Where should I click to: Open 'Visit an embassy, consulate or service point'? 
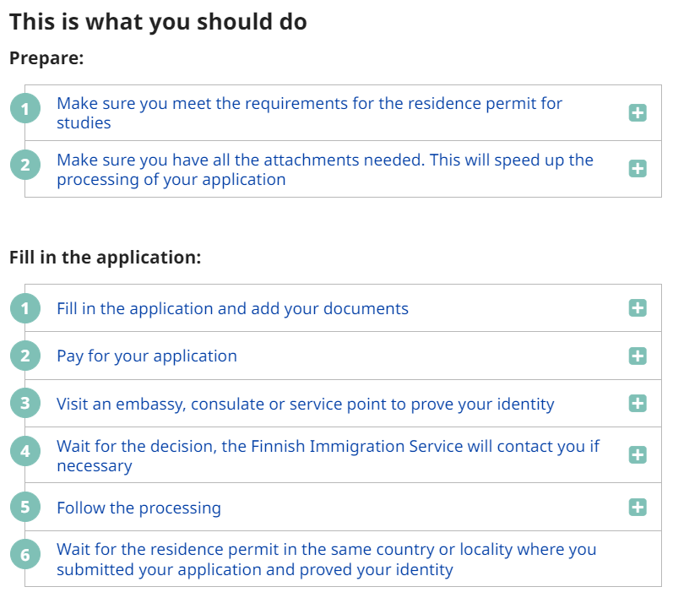[x=305, y=404]
